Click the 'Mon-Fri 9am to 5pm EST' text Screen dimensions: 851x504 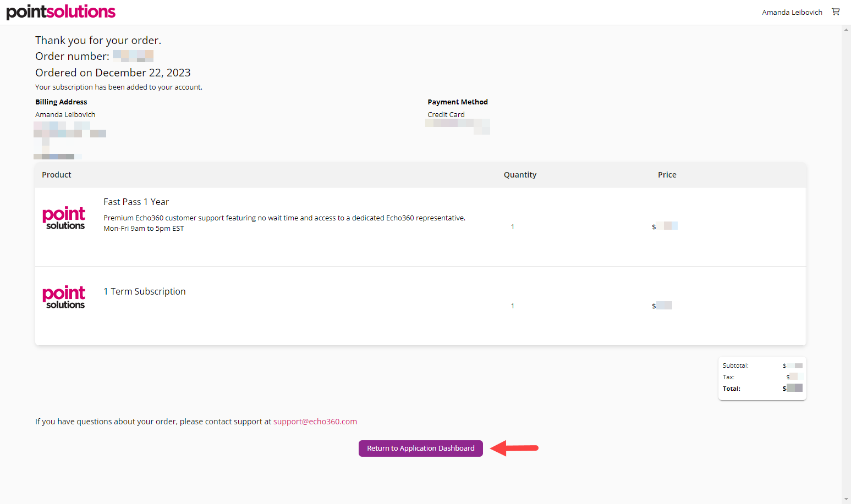click(x=144, y=229)
